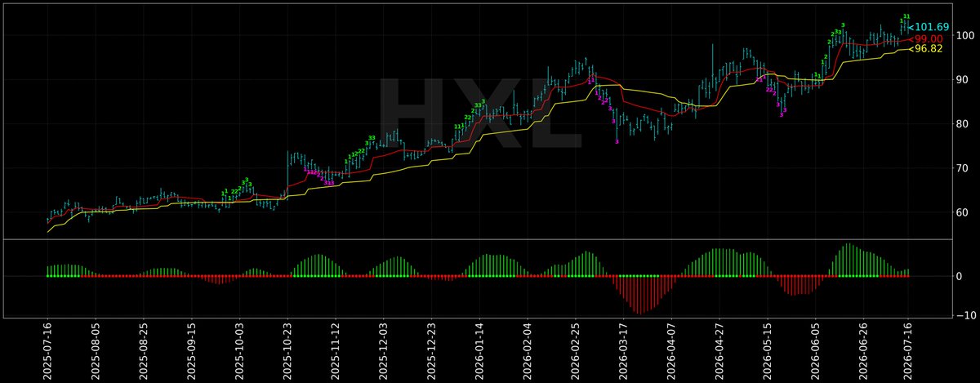Select the 2026-01-14 date label
This screenshot has height=383, width=980.
(479, 350)
